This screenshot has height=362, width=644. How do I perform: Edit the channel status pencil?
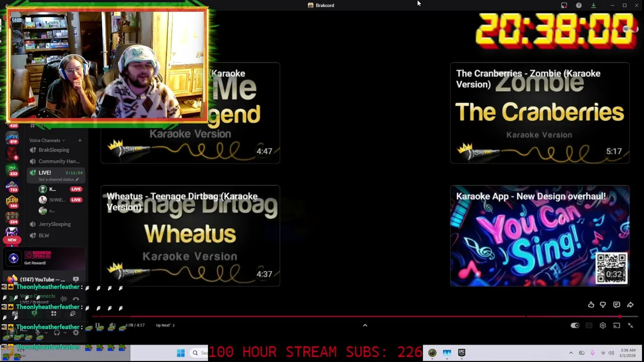tap(77, 179)
